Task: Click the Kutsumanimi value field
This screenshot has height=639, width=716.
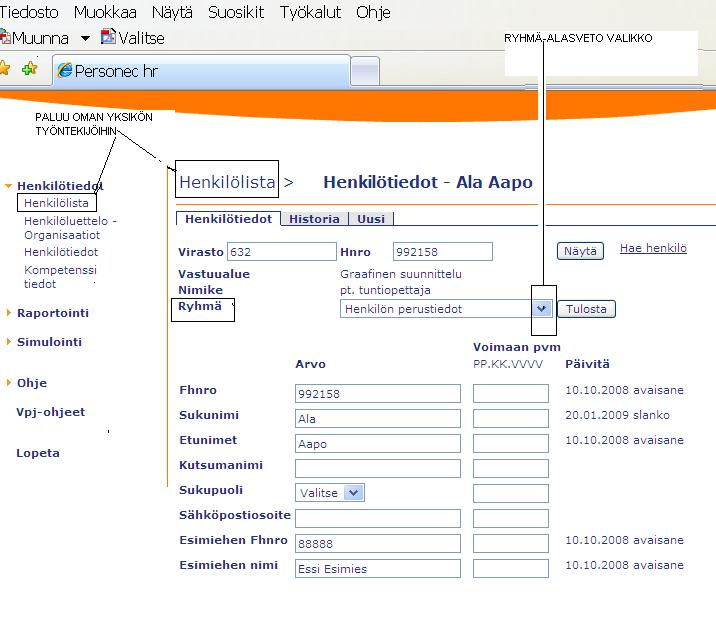Action: pos(378,468)
